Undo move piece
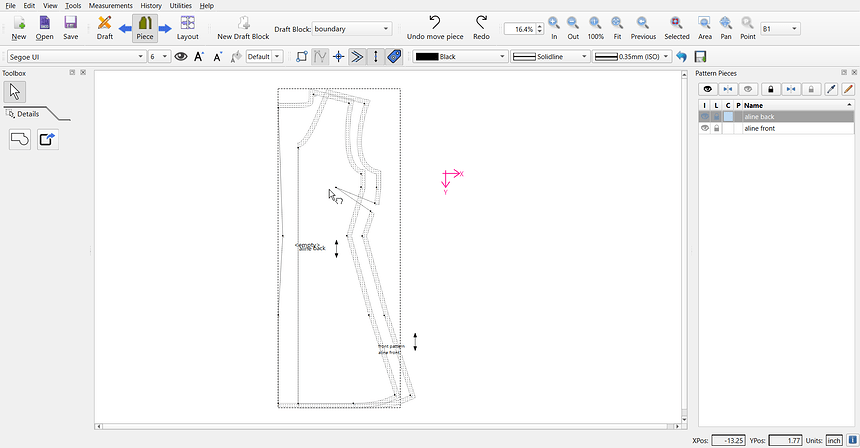 435,28
